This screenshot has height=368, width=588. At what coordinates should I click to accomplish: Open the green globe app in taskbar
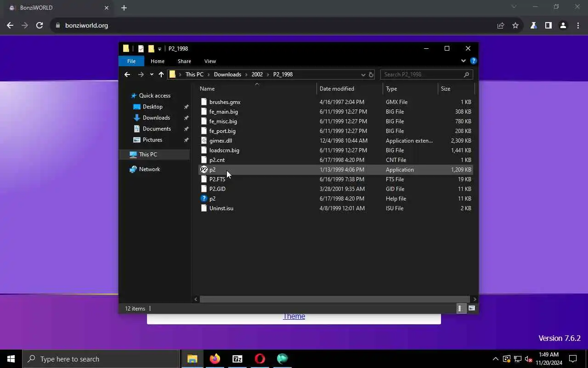[x=283, y=359]
